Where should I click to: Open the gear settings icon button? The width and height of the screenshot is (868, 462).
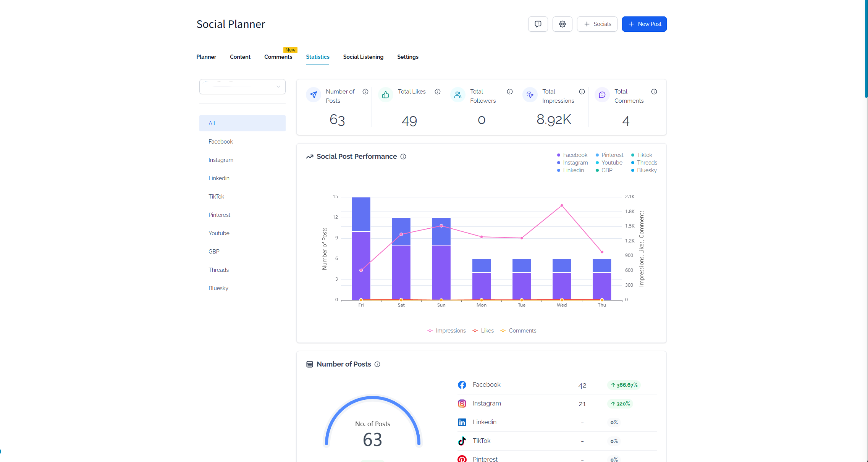pos(562,24)
